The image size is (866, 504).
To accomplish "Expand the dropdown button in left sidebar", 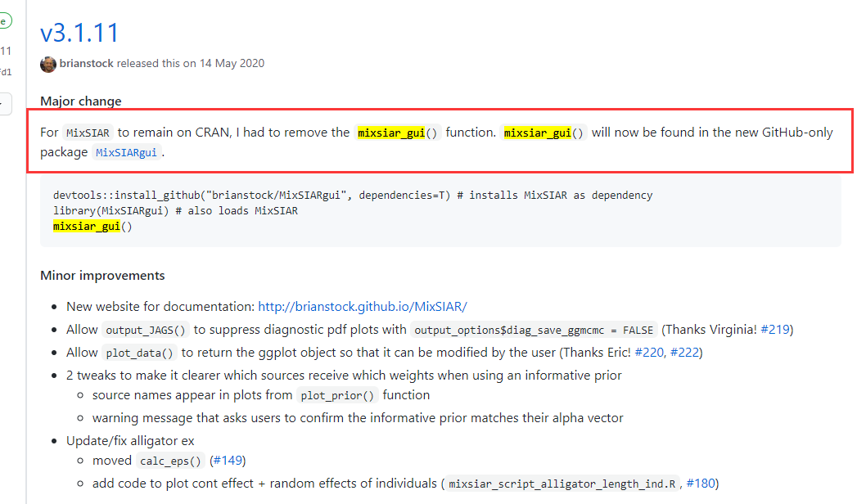I will (5, 103).
